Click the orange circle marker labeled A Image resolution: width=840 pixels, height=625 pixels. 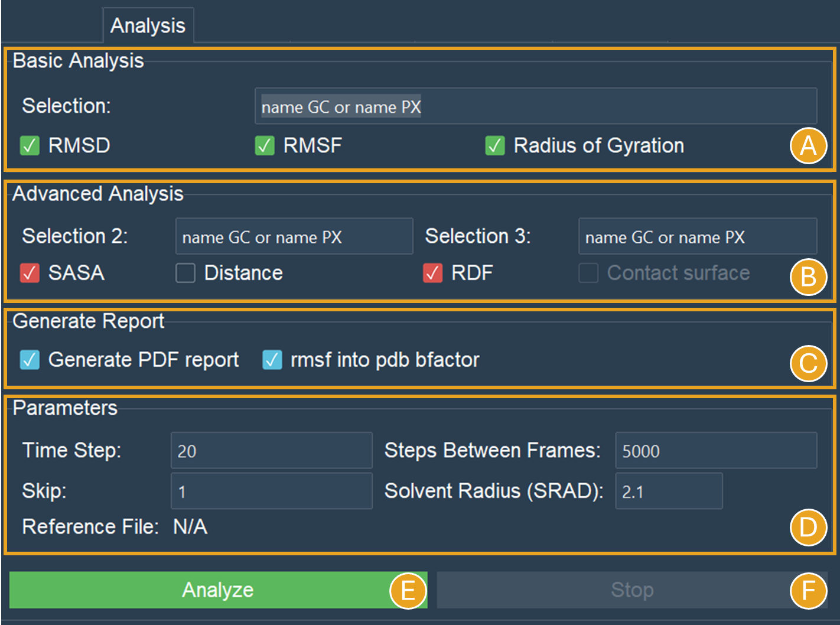(808, 145)
